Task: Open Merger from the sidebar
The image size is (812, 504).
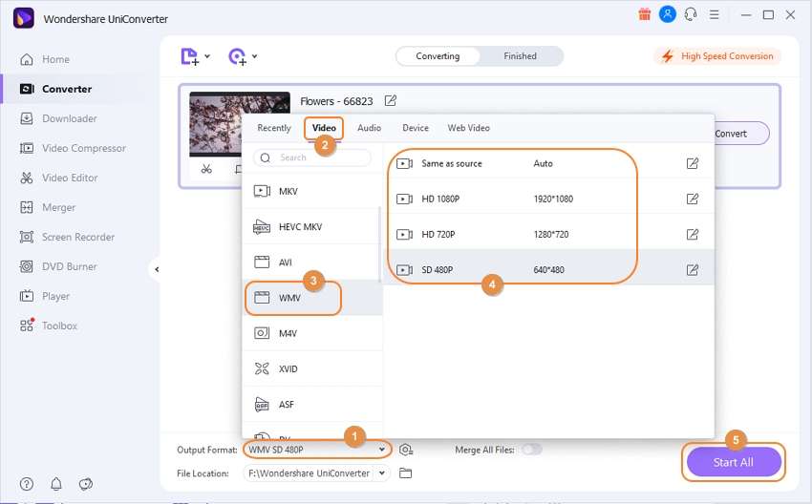Action: tap(48, 207)
